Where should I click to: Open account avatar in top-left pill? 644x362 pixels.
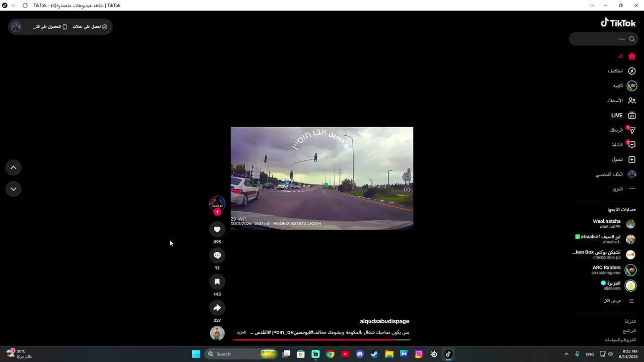point(16,27)
